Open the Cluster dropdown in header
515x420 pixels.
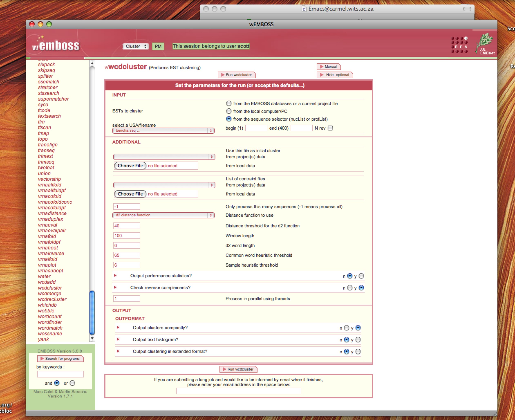(x=136, y=46)
